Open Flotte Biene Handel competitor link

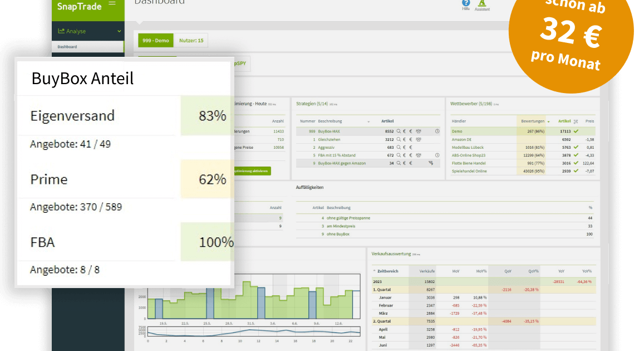point(469,163)
